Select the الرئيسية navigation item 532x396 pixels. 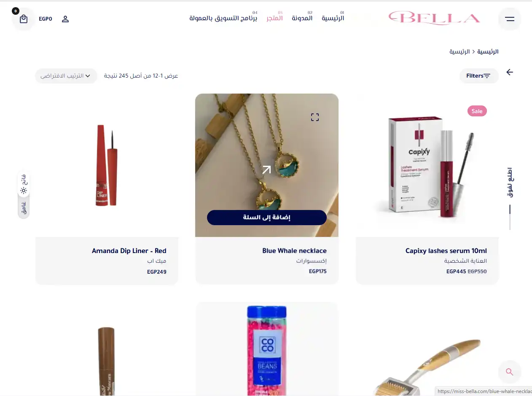point(333,18)
